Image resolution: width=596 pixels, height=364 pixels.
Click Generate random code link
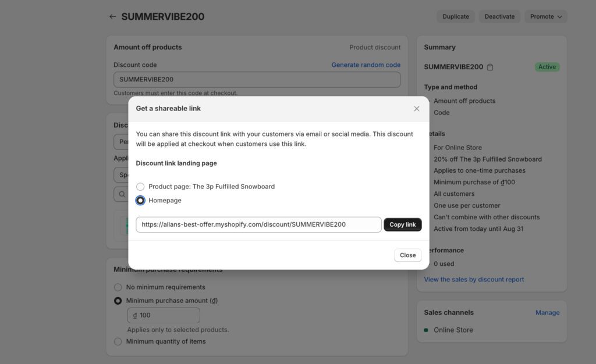(366, 65)
